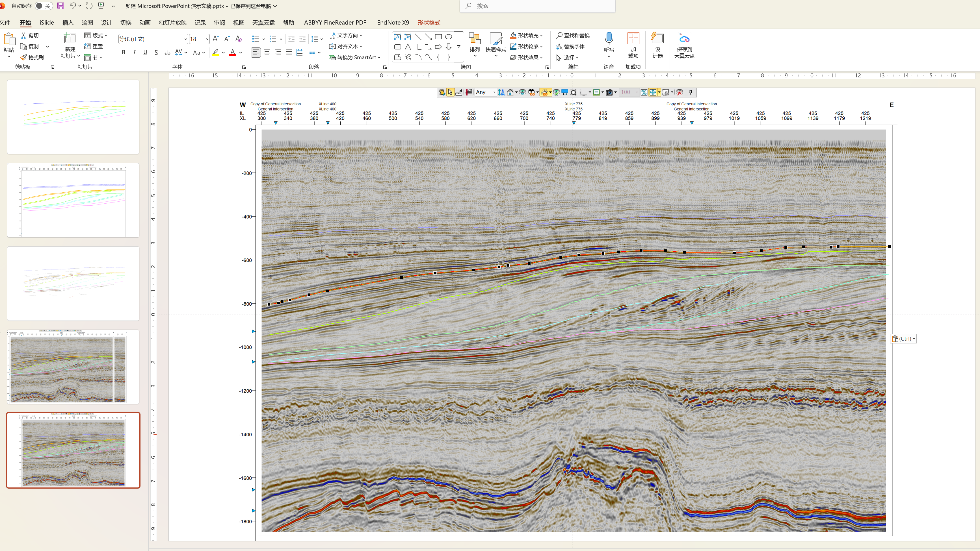Open the font color red swatch

pos(232,53)
